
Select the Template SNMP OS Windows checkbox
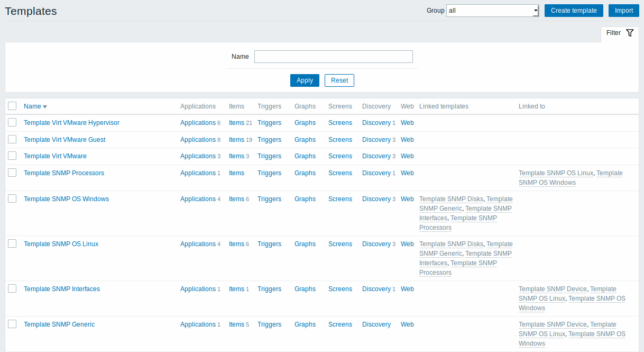click(x=12, y=198)
